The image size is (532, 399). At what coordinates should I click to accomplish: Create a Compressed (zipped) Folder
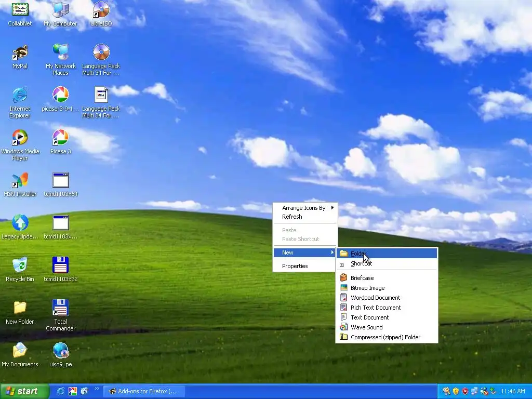[x=387, y=337]
